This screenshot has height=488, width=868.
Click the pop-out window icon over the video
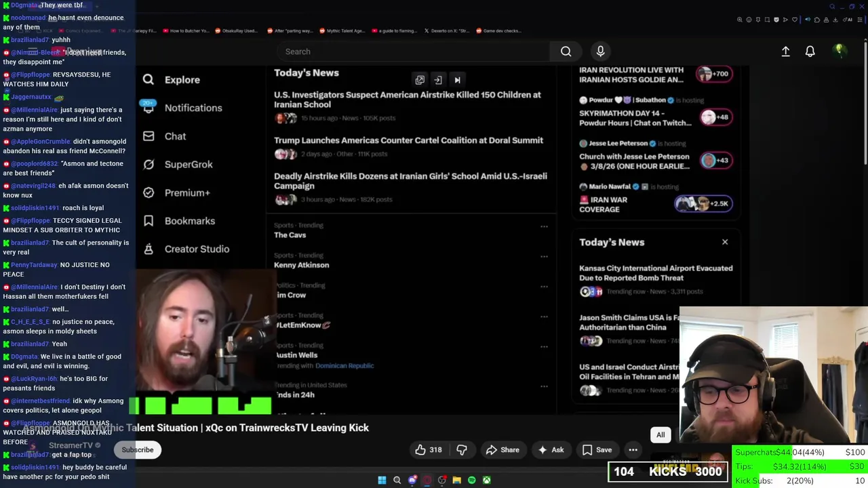click(x=420, y=80)
